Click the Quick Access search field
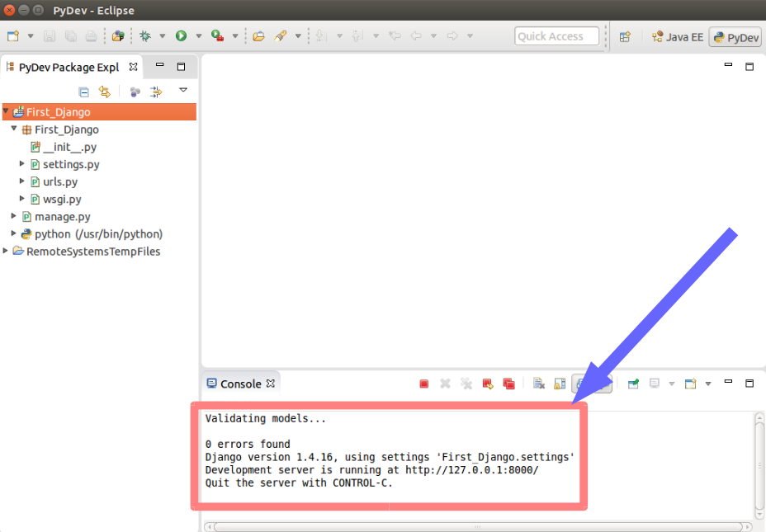766x532 pixels. pos(556,36)
